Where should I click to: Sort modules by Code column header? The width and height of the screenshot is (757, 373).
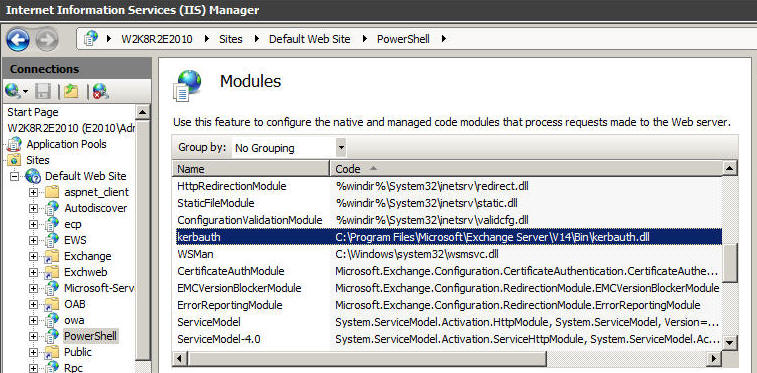click(526, 169)
